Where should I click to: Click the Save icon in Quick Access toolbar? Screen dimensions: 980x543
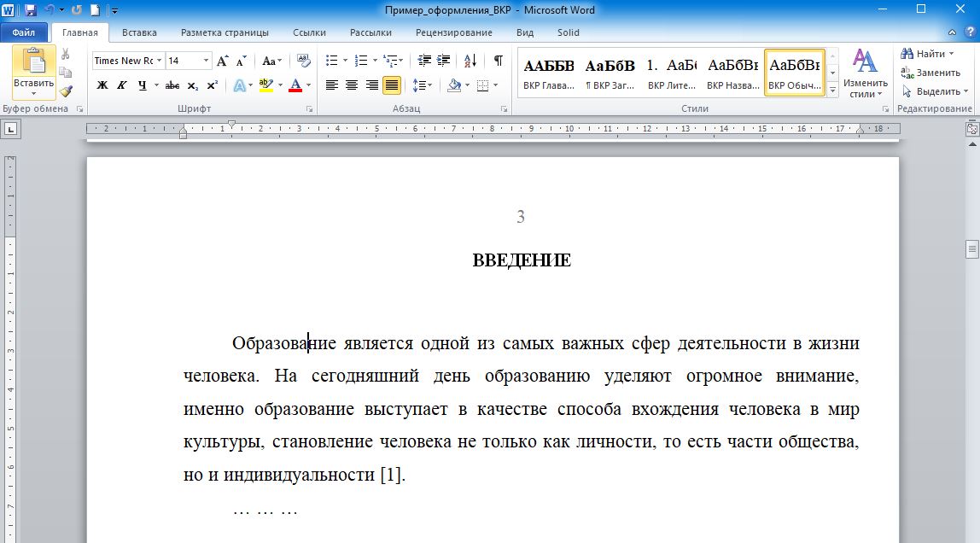[x=30, y=10]
